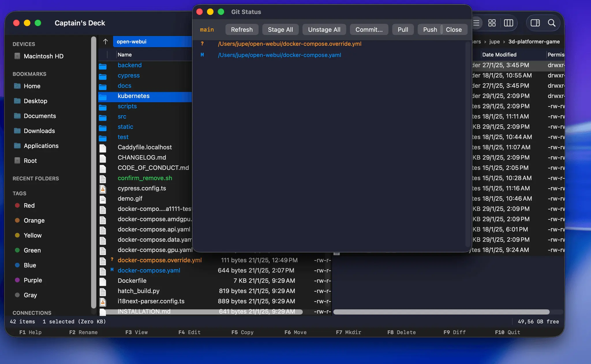This screenshot has height=364, width=591.
Task: Select the Green tag
Action: click(32, 250)
